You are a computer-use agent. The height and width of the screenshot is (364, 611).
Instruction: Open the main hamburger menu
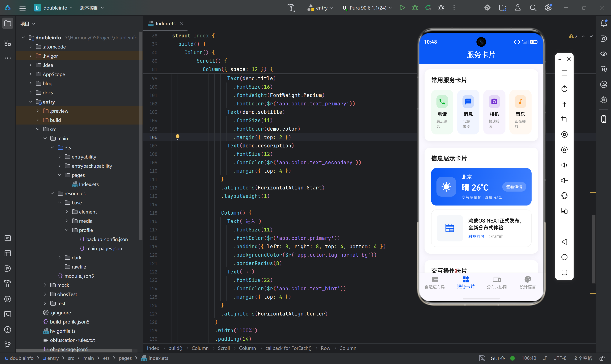(x=23, y=8)
